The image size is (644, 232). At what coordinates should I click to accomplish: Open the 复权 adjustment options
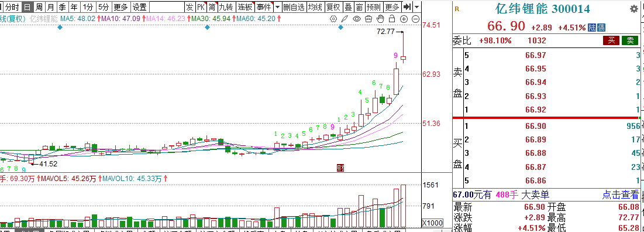333,7
